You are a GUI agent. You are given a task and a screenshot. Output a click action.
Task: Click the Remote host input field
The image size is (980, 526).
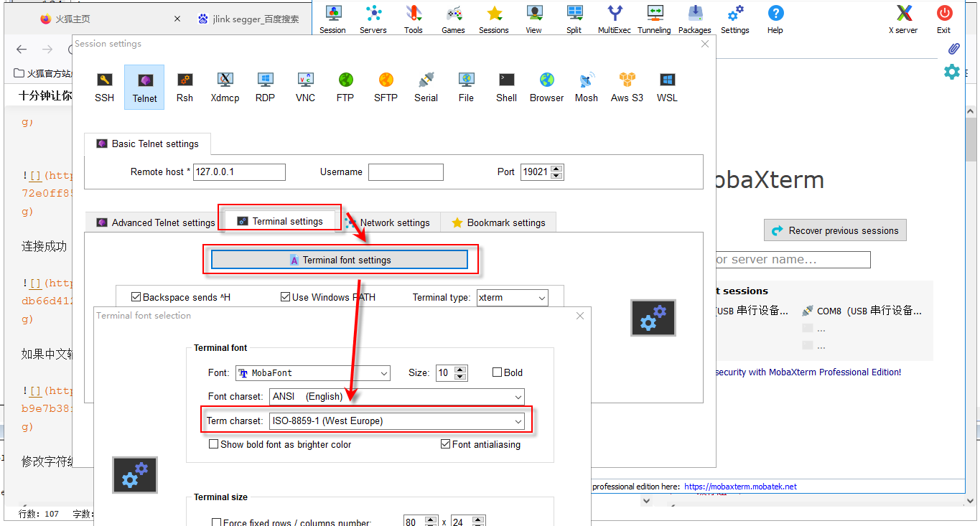tap(240, 172)
